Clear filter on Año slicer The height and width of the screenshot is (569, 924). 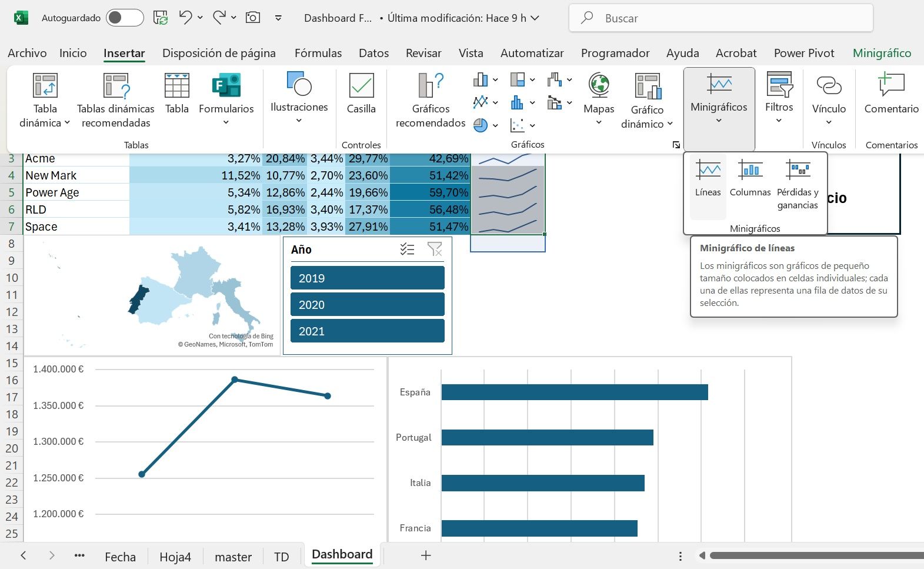click(435, 249)
